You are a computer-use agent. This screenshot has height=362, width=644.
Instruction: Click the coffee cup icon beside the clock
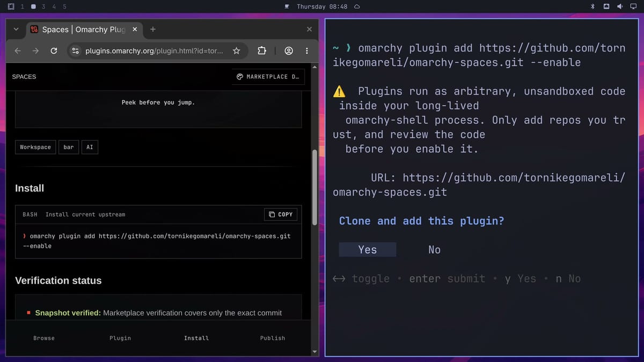pyautogui.click(x=287, y=6)
